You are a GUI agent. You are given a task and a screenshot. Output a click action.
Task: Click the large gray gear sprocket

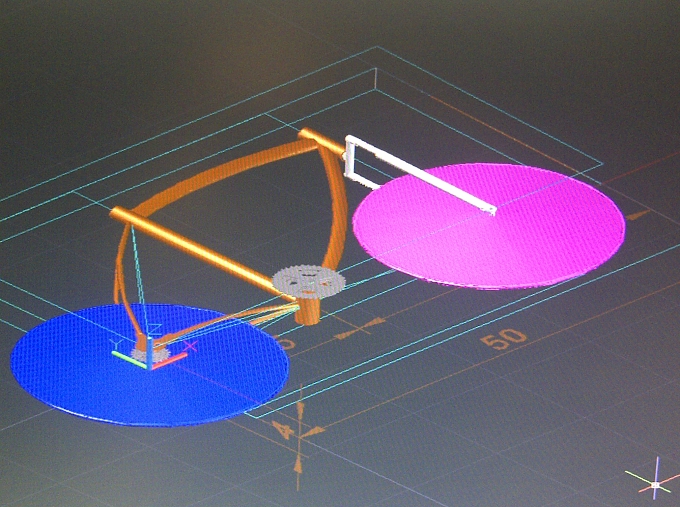309,281
